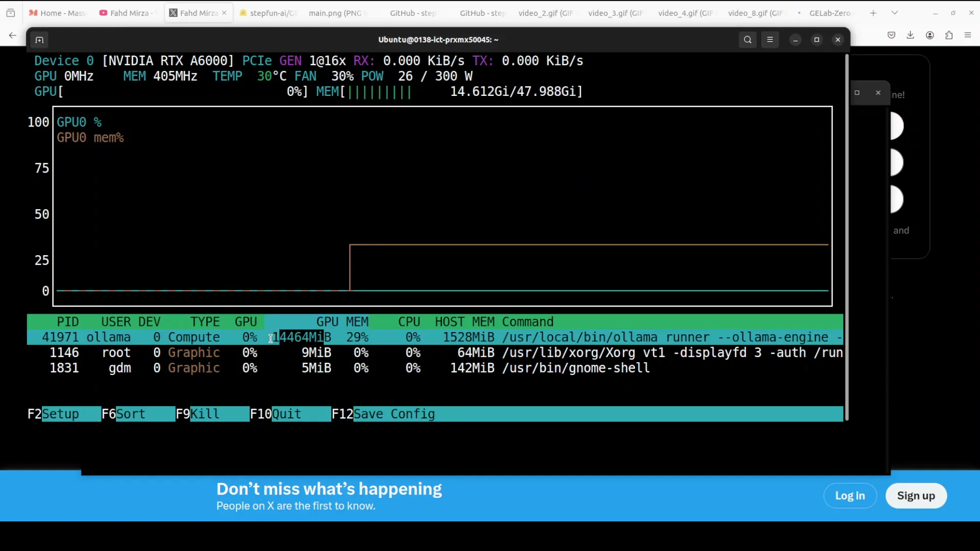Click the new terminal tab icon
The width and height of the screenshot is (980, 551).
pos(39,40)
